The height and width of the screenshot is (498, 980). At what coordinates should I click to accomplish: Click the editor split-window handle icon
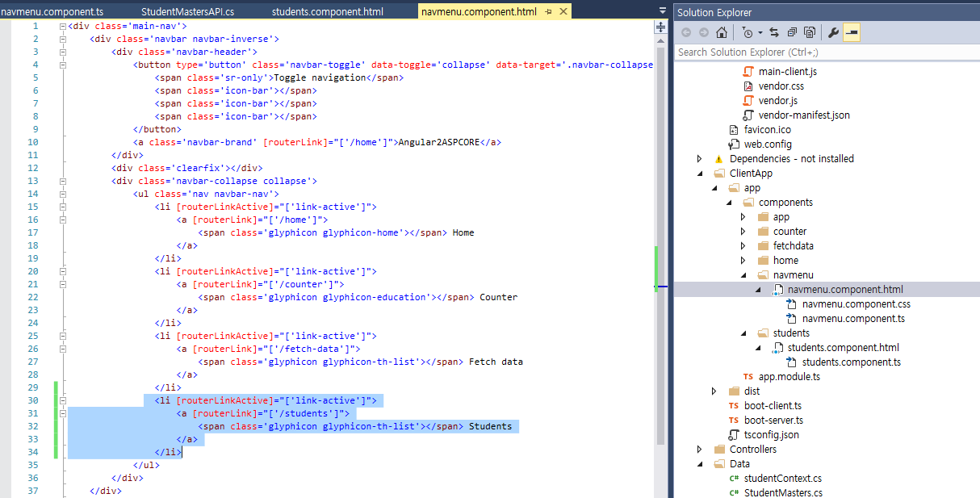(660, 26)
